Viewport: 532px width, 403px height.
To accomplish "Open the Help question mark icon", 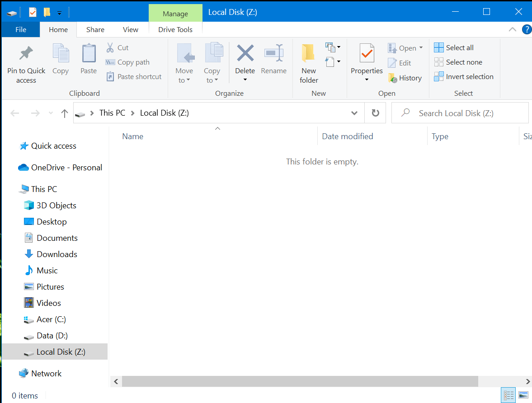I will point(526,30).
